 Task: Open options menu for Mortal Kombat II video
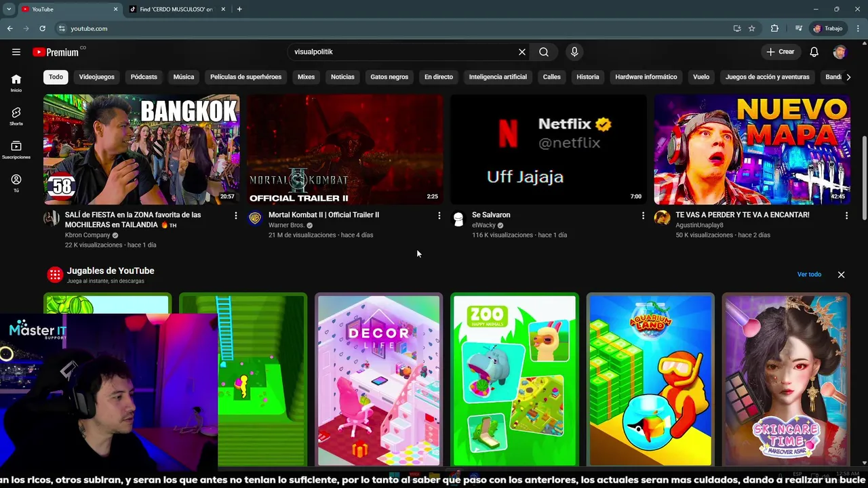439,216
